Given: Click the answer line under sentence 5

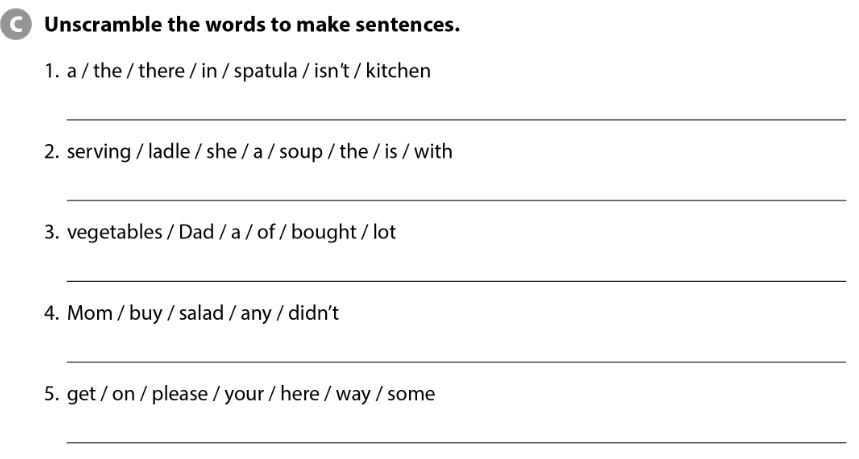Looking at the screenshot, I should 455,441.
